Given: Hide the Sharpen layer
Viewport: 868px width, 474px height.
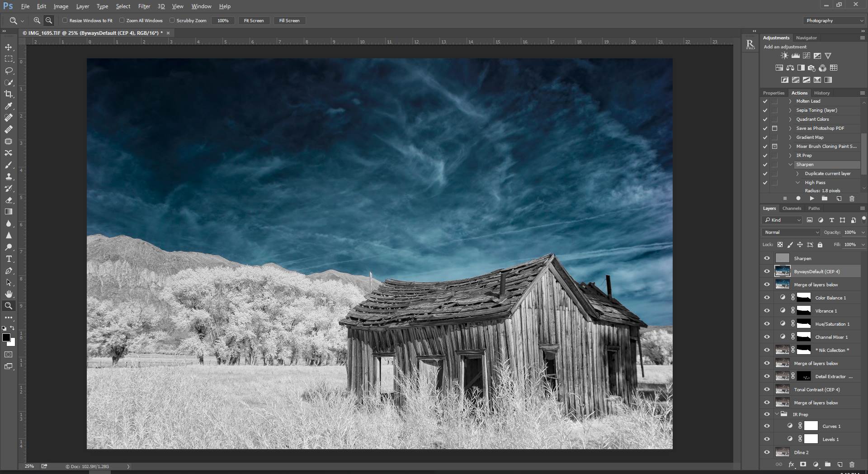Looking at the screenshot, I should pyautogui.click(x=767, y=258).
